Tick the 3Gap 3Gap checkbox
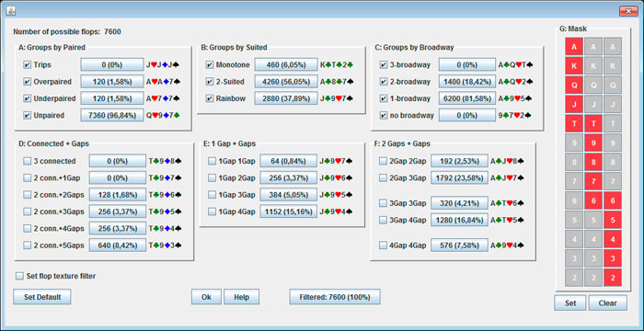 383,203
